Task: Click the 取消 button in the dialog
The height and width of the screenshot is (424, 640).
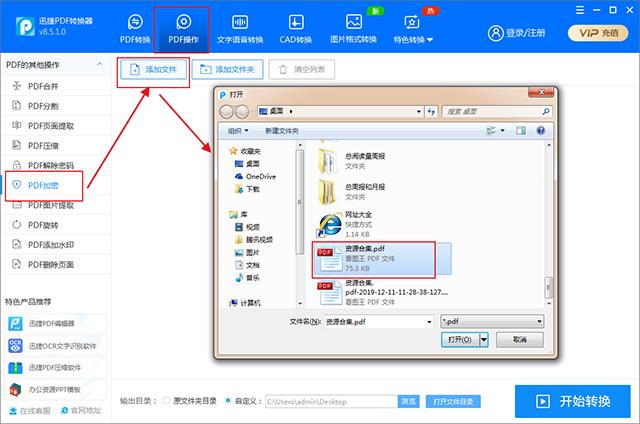Action: pos(520,340)
